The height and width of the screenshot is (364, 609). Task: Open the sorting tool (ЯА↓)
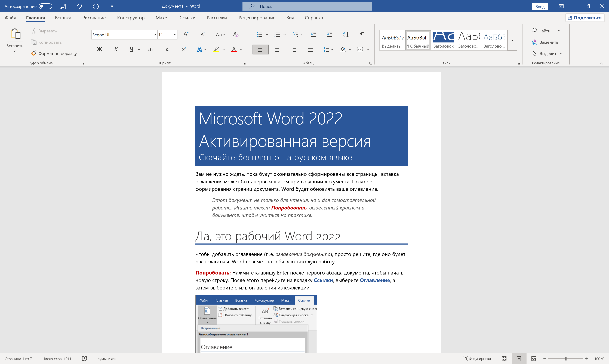346,34
